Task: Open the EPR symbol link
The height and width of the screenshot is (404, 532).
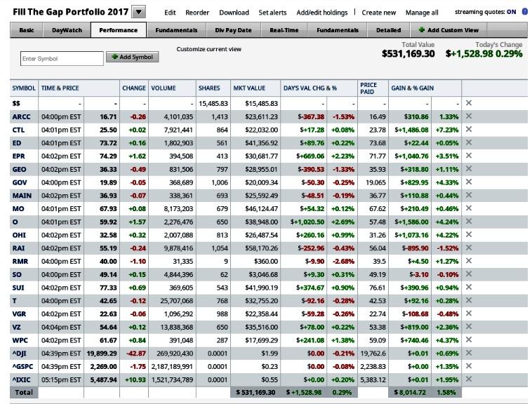Action: click(19, 156)
